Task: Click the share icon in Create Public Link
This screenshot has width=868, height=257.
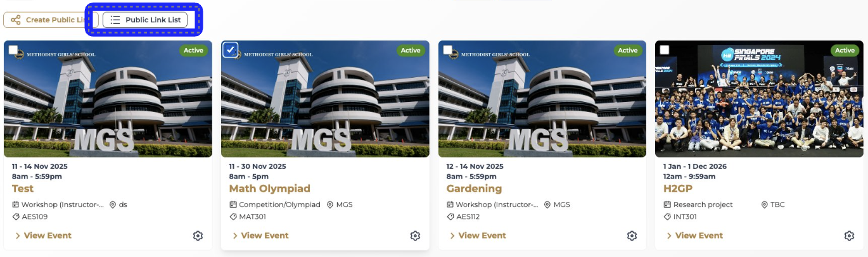Action: click(16, 20)
